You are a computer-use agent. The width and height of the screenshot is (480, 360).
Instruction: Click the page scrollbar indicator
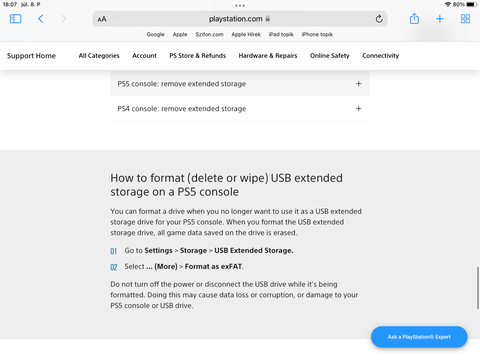478,288
